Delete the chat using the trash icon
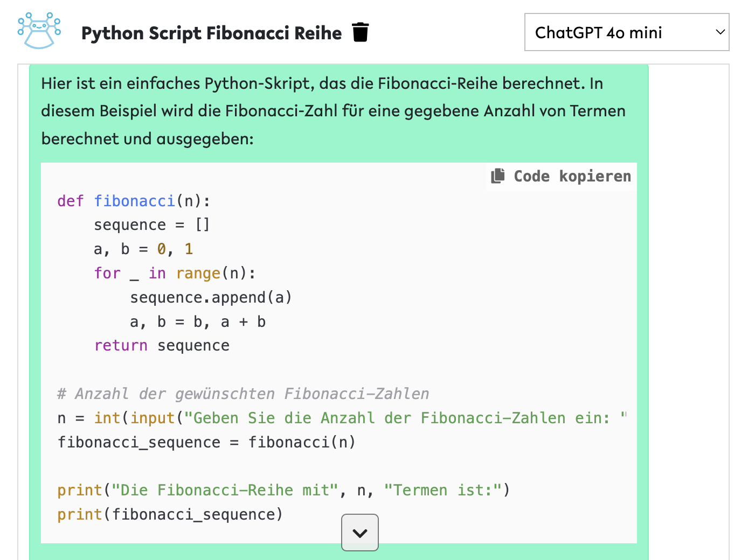The width and height of the screenshot is (748, 560). [x=360, y=32]
